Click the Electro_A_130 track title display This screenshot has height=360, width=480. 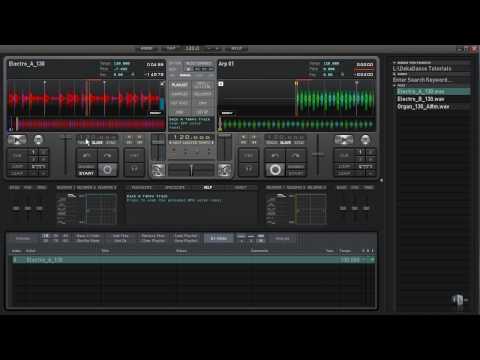coord(27,64)
